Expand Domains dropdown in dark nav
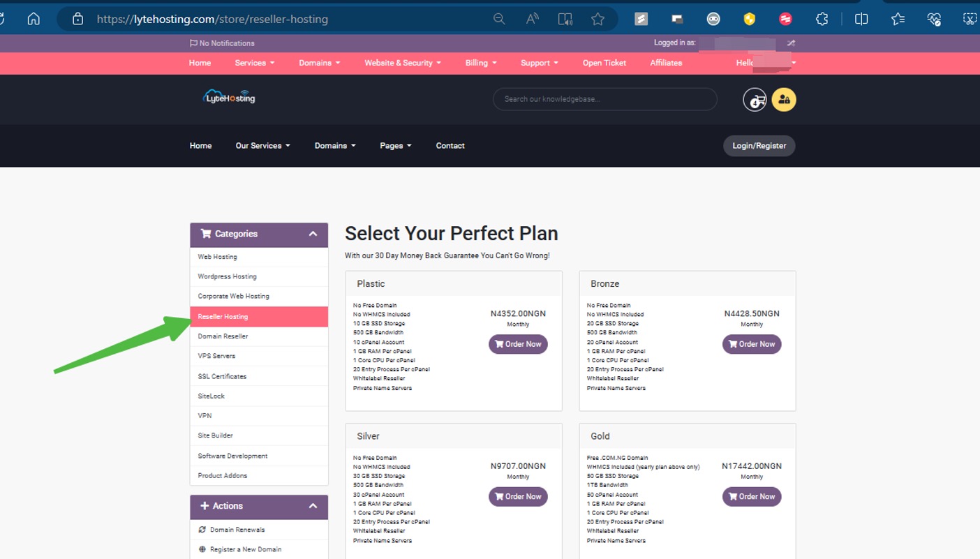The image size is (980, 559). click(x=335, y=146)
